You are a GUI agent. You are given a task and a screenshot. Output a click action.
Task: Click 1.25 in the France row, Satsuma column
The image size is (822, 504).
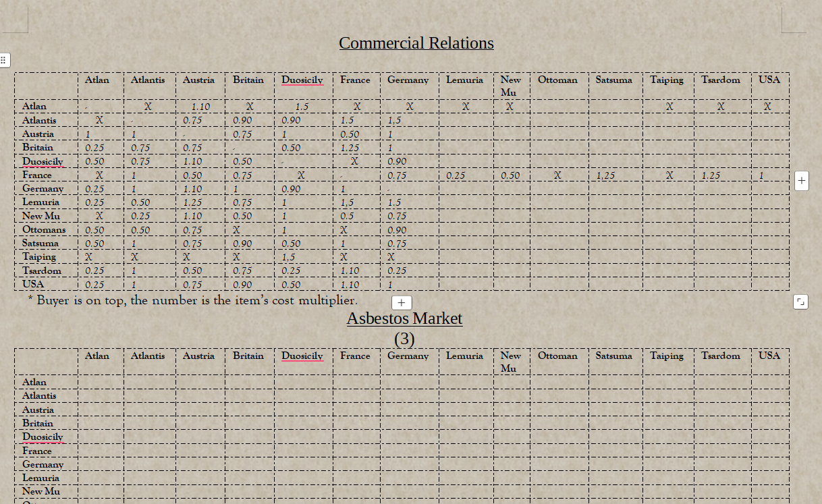605,175
